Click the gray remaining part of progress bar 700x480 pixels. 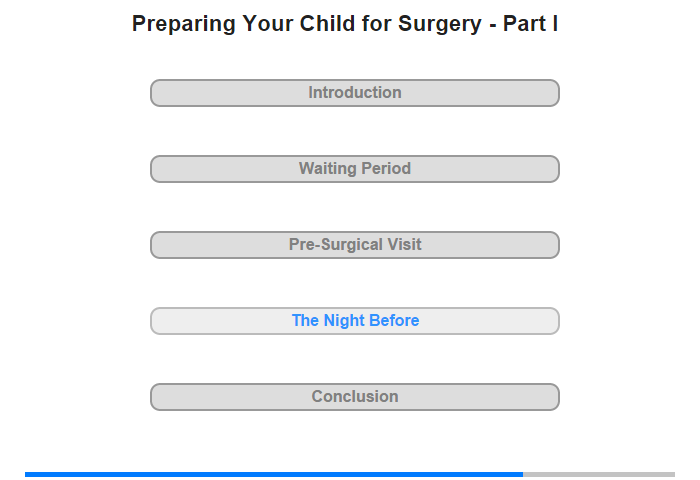tap(599, 474)
